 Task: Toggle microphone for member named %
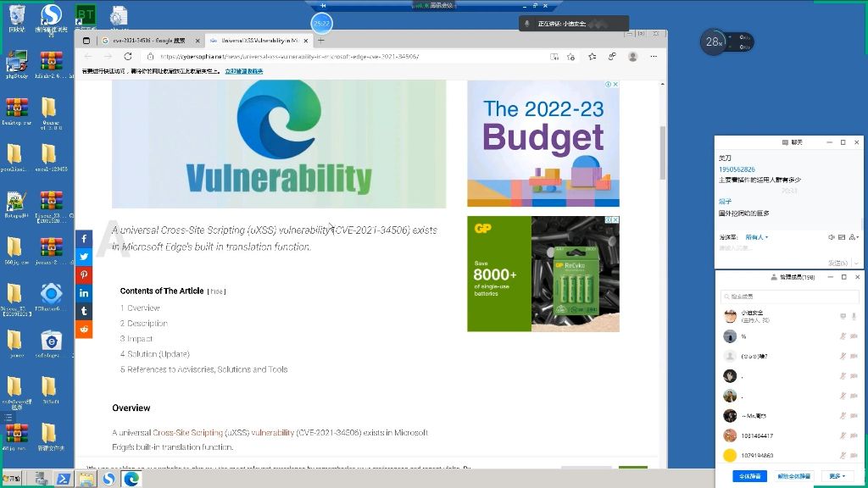point(843,336)
